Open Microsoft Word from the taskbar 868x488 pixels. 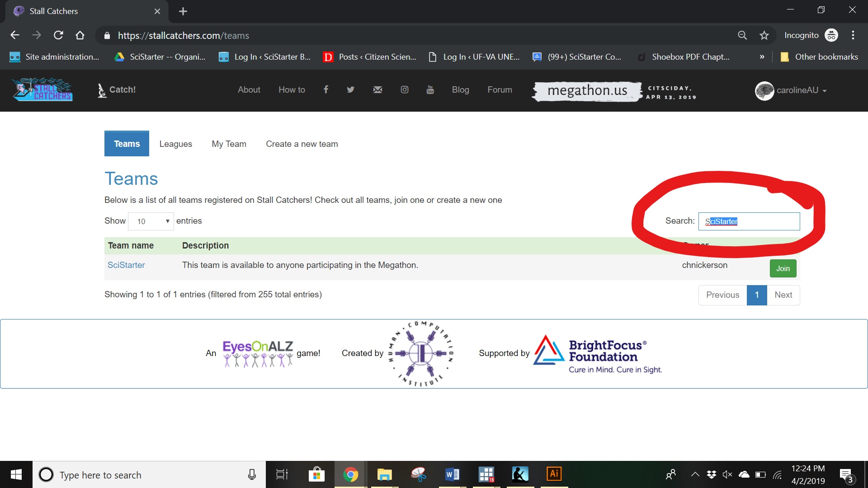(x=452, y=474)
